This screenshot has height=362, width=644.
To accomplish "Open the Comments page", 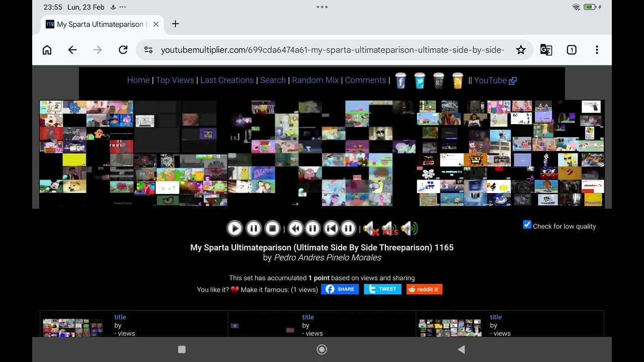I will 365,80.
